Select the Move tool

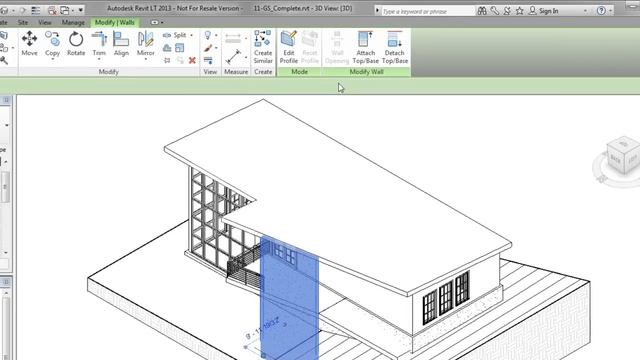coord(29,44)
